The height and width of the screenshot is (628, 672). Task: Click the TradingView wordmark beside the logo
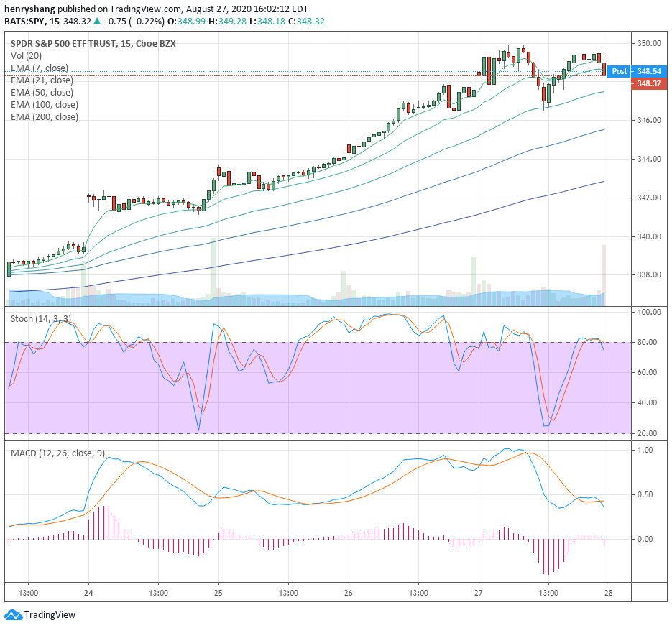click(50, 615)
